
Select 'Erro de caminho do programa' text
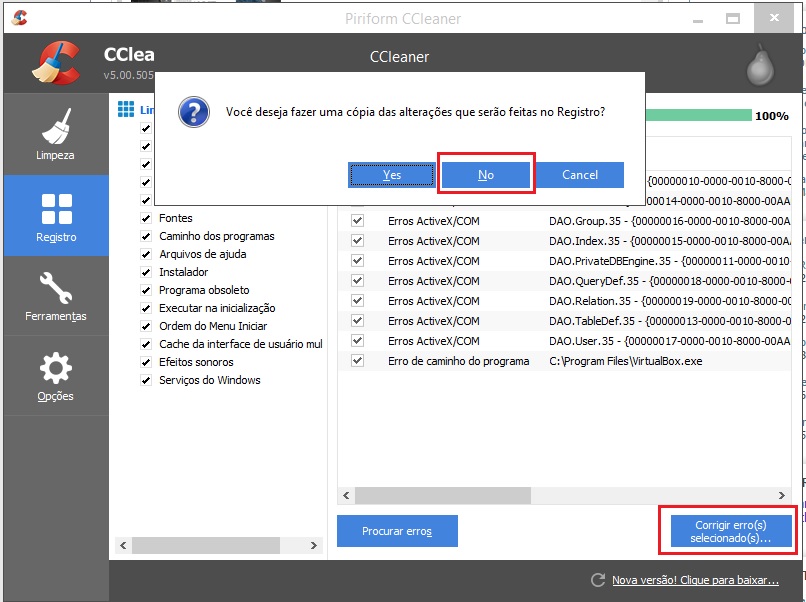click(459, 361)
